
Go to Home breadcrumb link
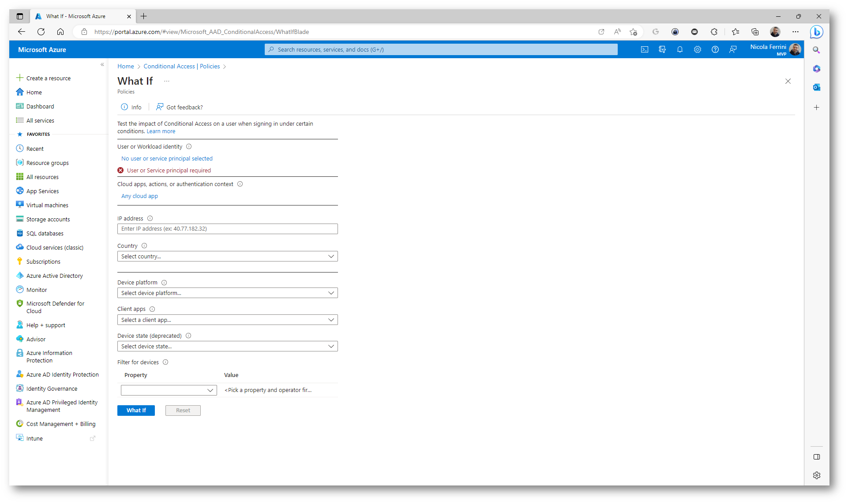pyautogui.click(x=126, y=66)
